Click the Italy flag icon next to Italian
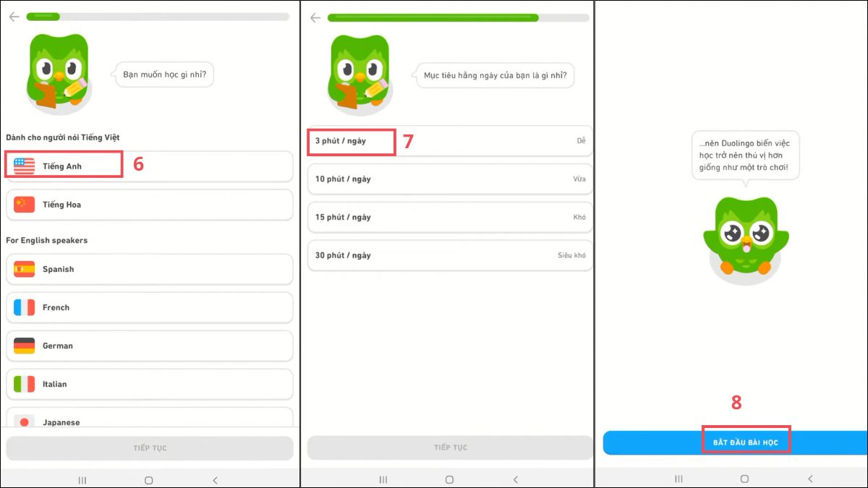Image resolution: width=868 pixels, height=488 pixels. coord(24,384)
